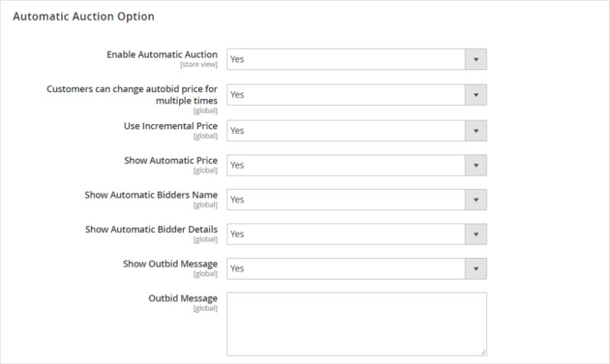Image resolution: width=610 pixels, height=364 pixels.
Task: Click the Show Outbid Message label
Action: coord(170,263)
